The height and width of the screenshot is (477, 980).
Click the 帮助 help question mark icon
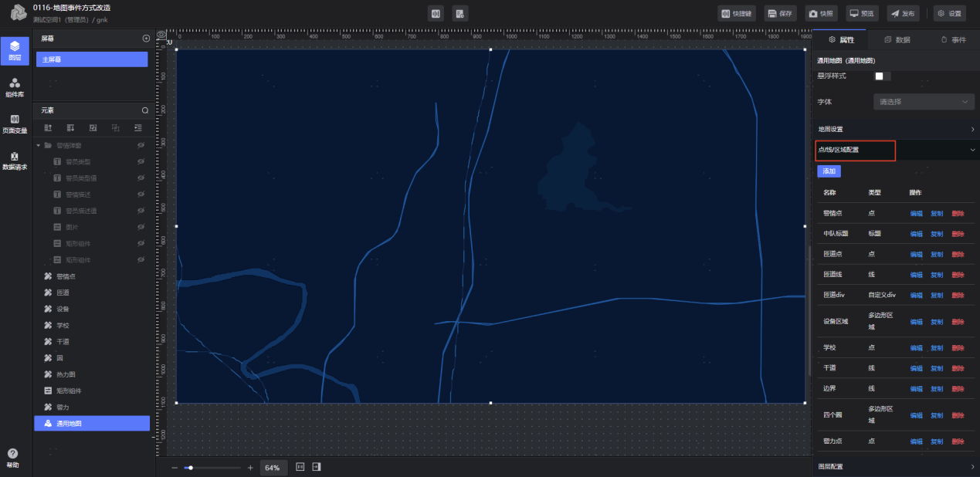pyautogui.click(x=12, y=454)
